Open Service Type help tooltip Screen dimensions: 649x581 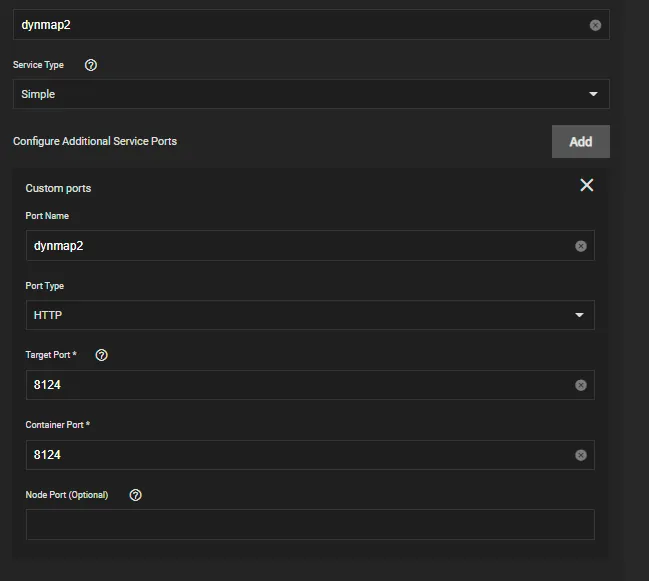pos(91,65)
